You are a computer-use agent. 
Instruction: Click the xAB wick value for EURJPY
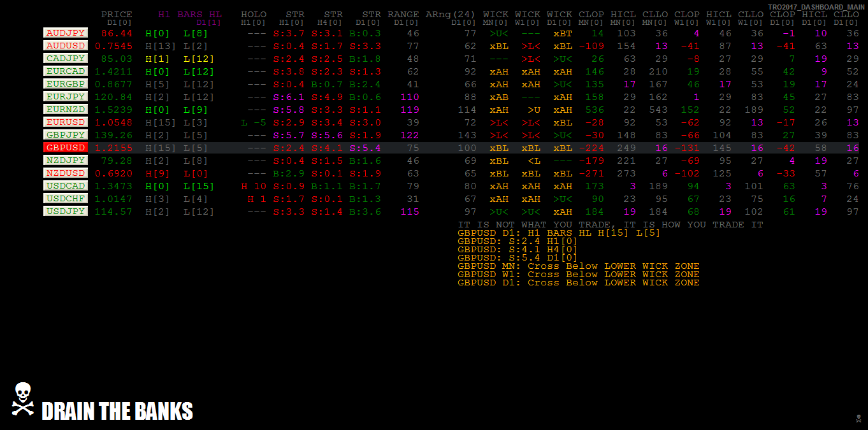[x=499, y=97]
